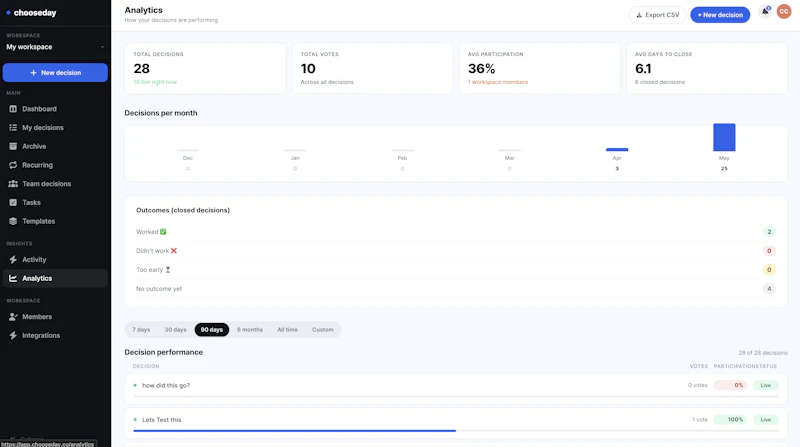Open the CC user avatar
800x447 pixels.
click(x=784, y=11)
